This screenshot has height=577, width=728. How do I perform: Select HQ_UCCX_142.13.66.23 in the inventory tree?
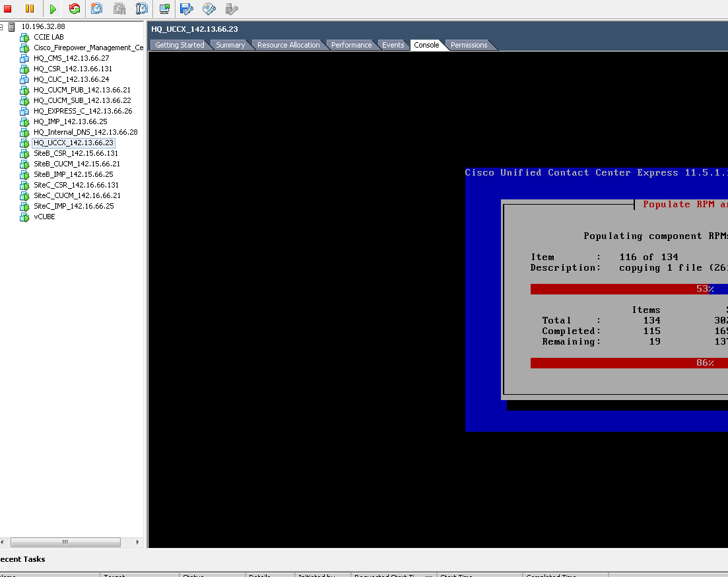click(73, 143)
